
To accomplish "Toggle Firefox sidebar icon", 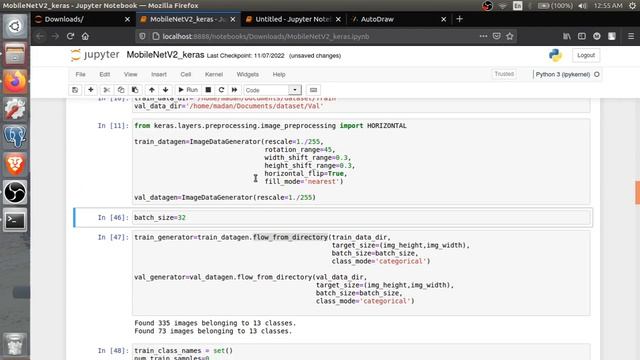I will (x=582, y=36).
